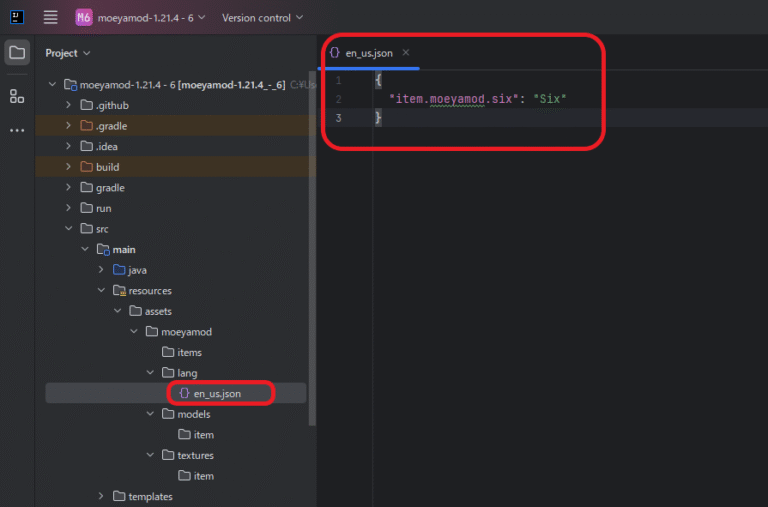This screenshot has width=768, height=507.
Task: Select the models folder
Action: coord(186,414)
